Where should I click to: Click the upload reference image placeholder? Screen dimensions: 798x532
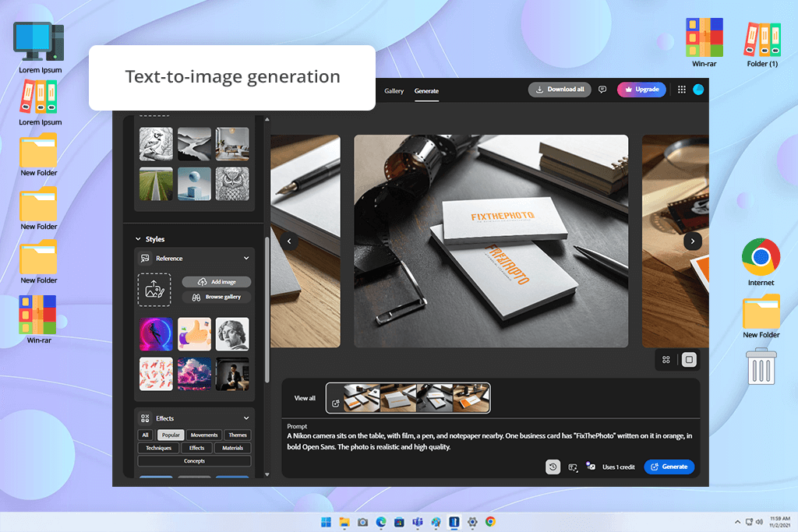[154, 290]
